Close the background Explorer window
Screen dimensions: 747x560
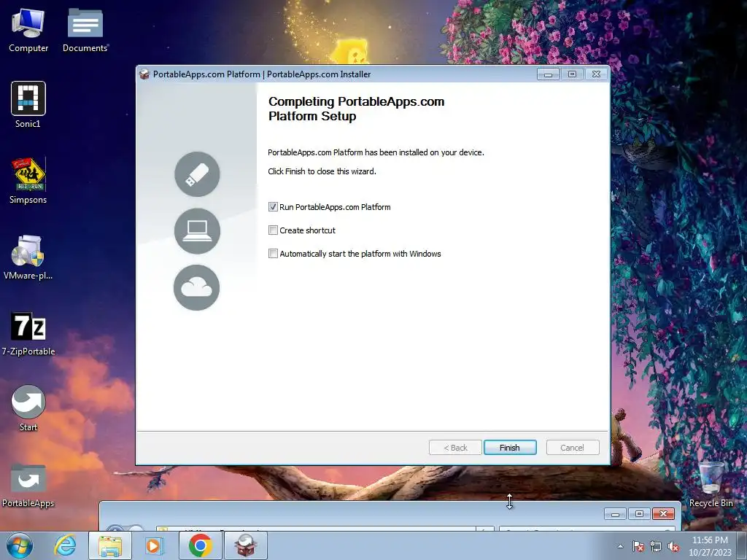pyautogui.click(x=663, y=514)
